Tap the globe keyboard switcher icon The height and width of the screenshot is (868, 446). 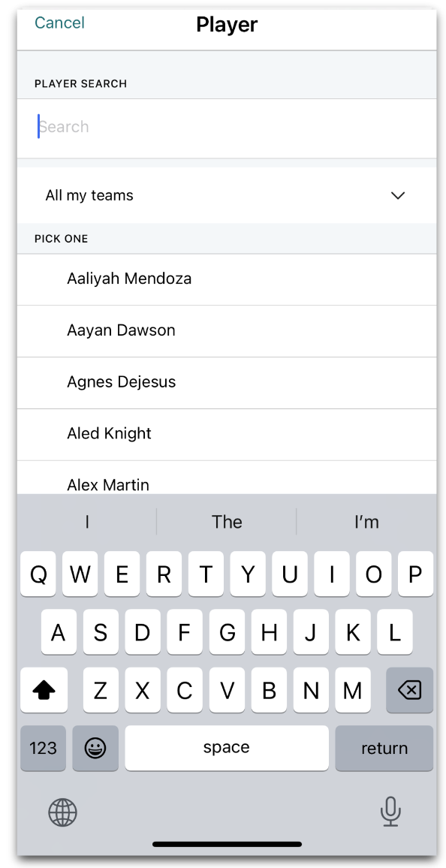click(x=62, y=812)
